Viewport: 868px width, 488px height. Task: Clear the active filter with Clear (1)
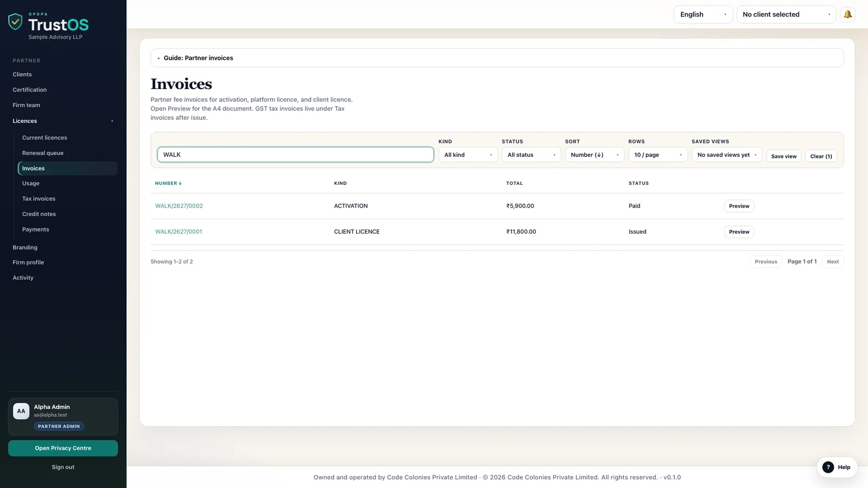(x=821, y=156)
